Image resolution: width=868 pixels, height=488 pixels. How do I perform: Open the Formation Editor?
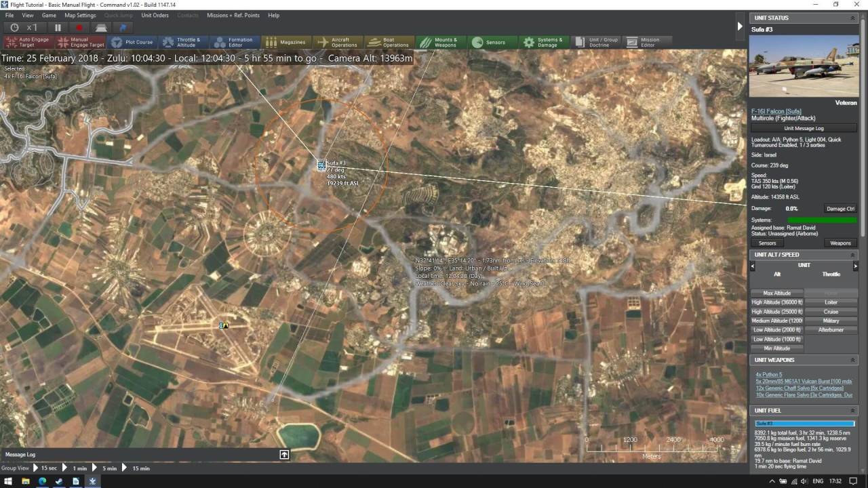(233, 42)
